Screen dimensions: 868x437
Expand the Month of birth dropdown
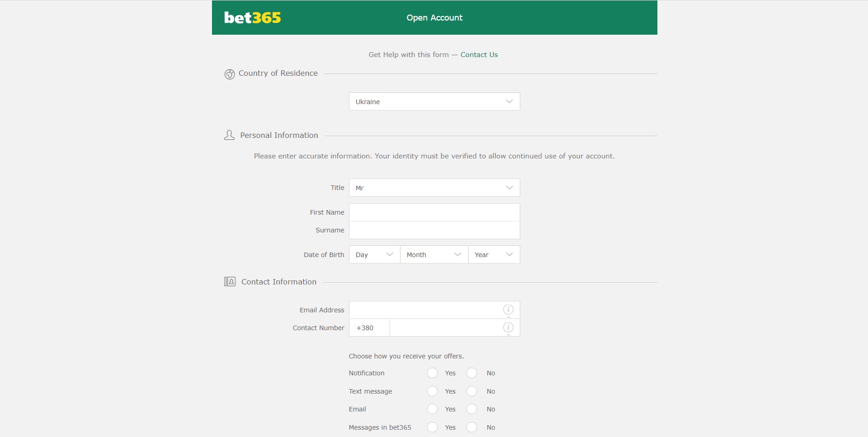434,254
